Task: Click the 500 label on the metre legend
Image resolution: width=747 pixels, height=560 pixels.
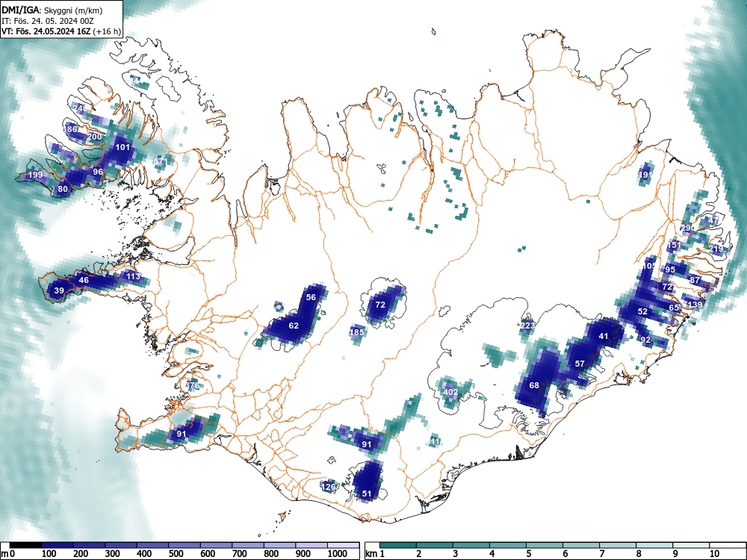Action: coord(176,554)
